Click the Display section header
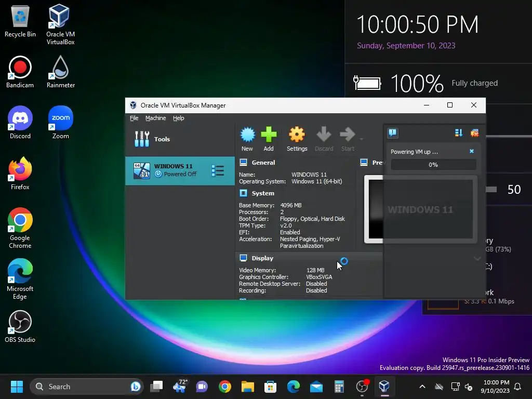532x399 pixels. coord(262,258)
